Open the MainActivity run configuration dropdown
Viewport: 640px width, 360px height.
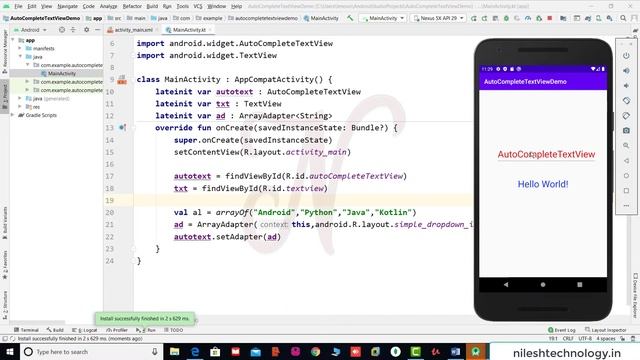point(383,18)
